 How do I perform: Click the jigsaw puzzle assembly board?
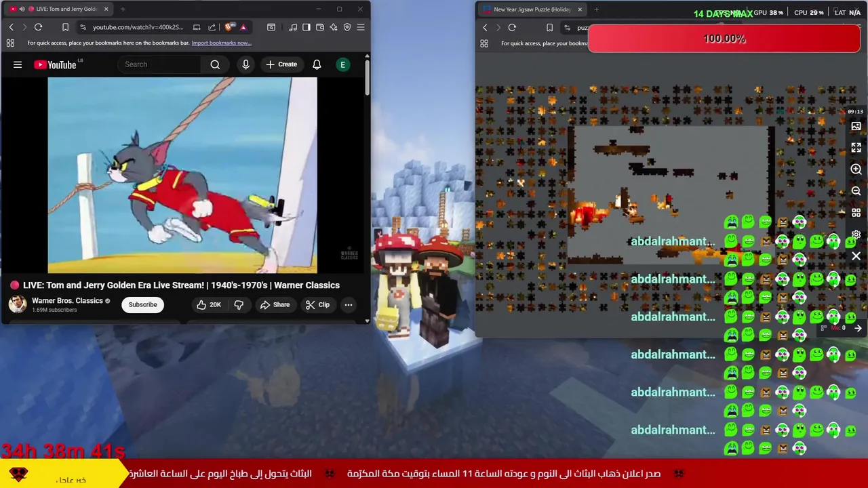click(670, 195)
